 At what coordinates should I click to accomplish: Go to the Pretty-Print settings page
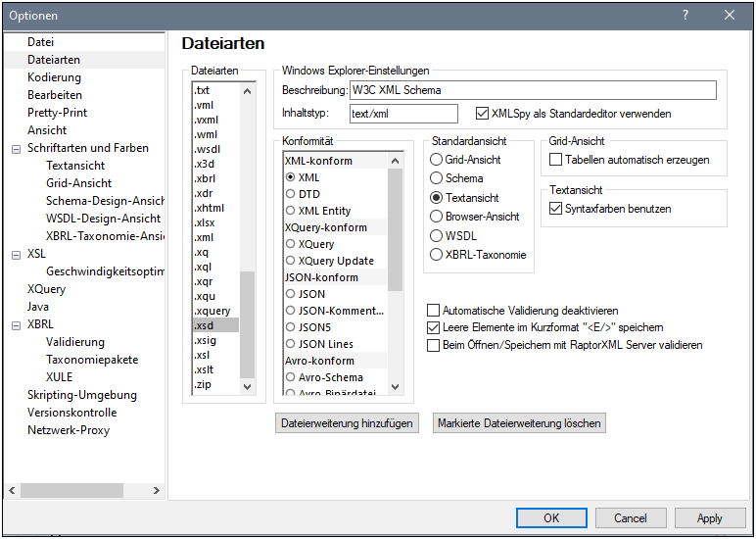pos(57,113)
